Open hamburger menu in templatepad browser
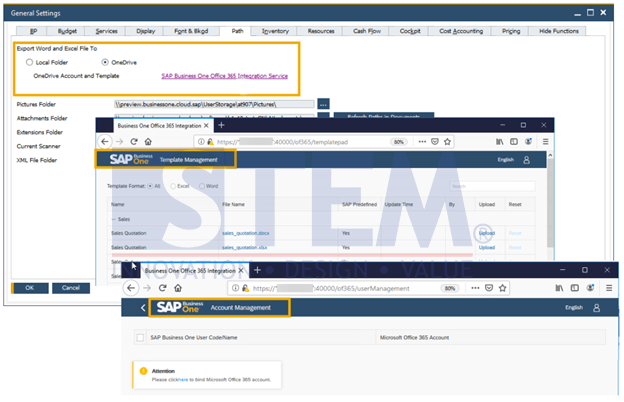Image resolution: width=624 pixels, height=402 pixels. pos(546,142)
